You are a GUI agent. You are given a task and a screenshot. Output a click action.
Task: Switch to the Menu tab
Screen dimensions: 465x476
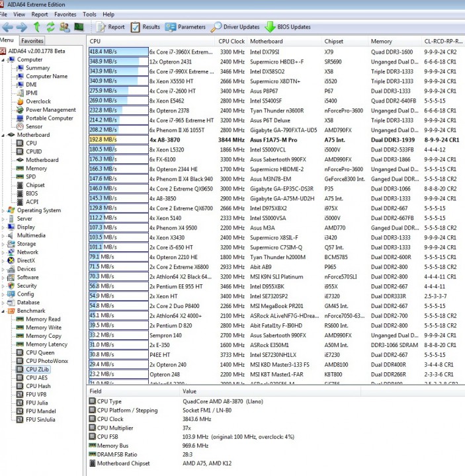tap(7, 40)
